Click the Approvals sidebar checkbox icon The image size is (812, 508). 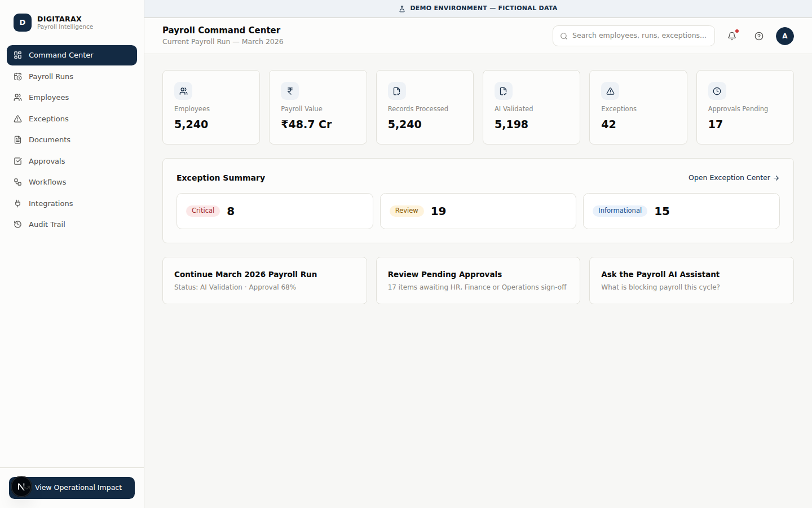(x=18, y=161)
